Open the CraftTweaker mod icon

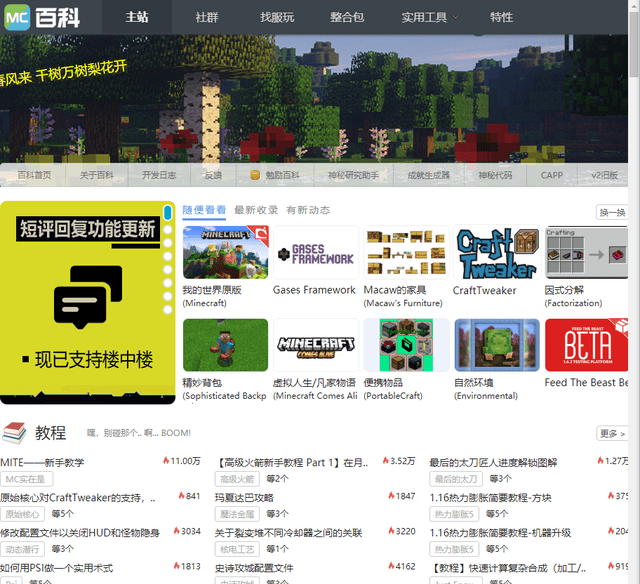pos(497,252)
